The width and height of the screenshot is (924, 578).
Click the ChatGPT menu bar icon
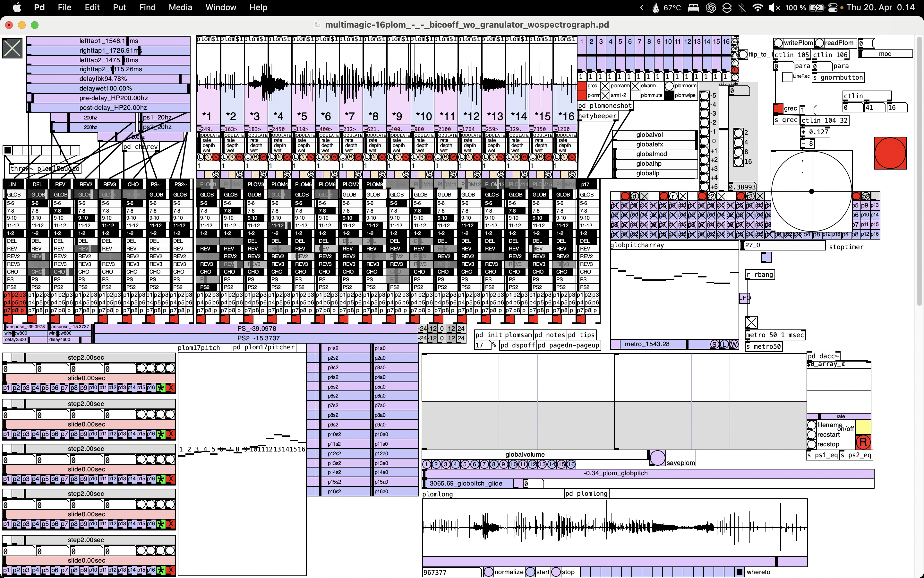(711, 7)
